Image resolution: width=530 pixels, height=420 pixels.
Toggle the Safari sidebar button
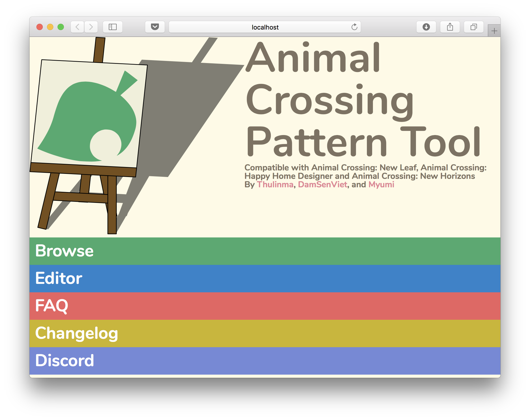tap(113, 27)
